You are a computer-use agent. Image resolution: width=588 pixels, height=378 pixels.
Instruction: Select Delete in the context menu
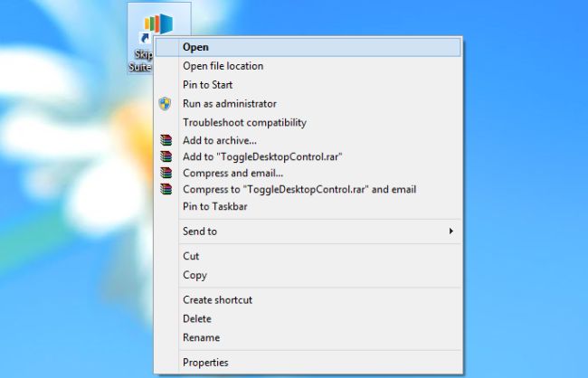(308, 318)
